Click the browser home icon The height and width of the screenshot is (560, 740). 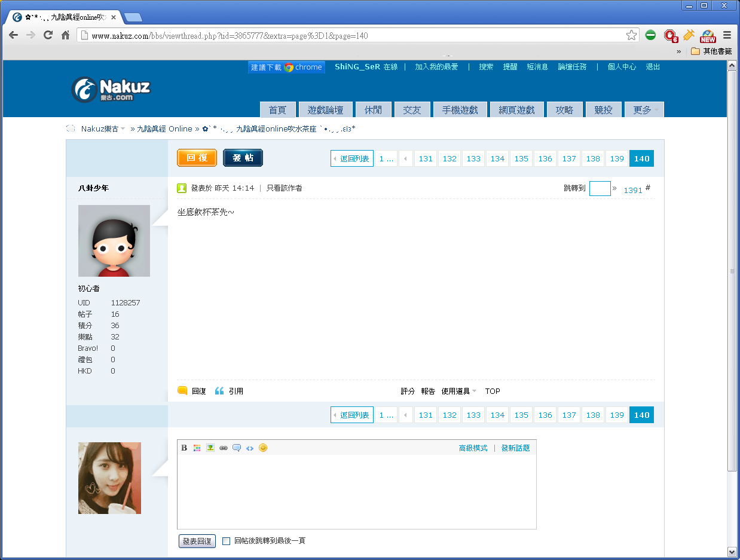(66, 35)
